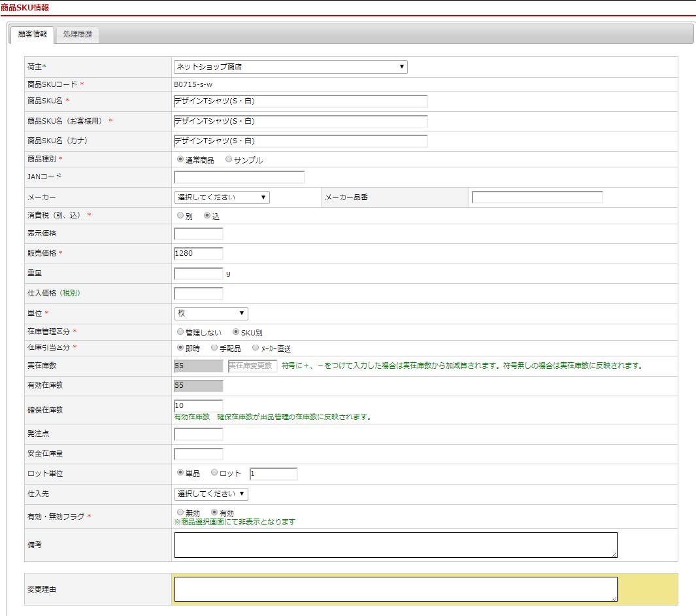Choose 手配品 for 在庫引当区分
This screenshot has height=616, width=696.
point(214,348)
